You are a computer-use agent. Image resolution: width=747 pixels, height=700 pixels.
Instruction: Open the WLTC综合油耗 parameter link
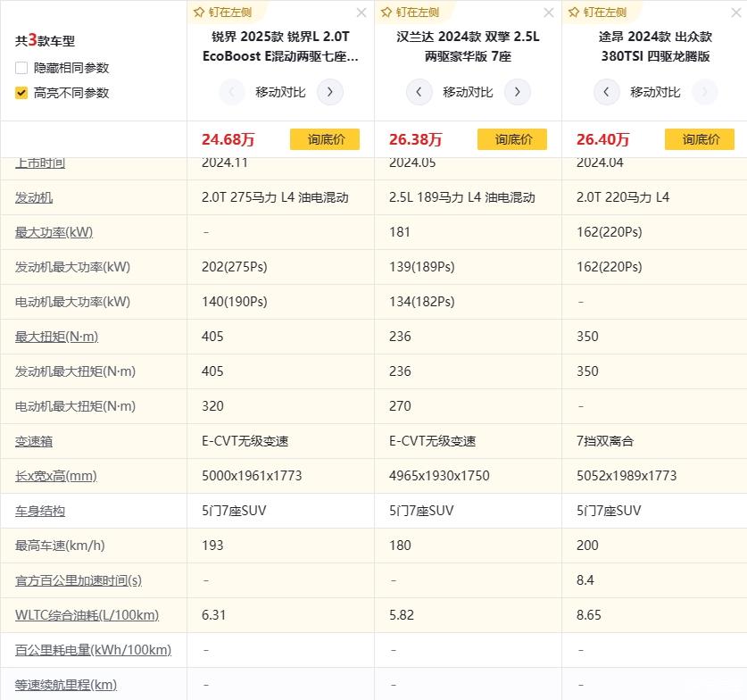pyautogui.click(x=87, y=615)
